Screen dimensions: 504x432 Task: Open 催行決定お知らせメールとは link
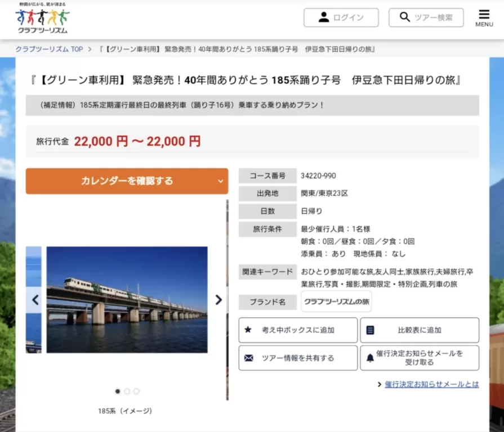pyautogui.click(x=432, y=384)
